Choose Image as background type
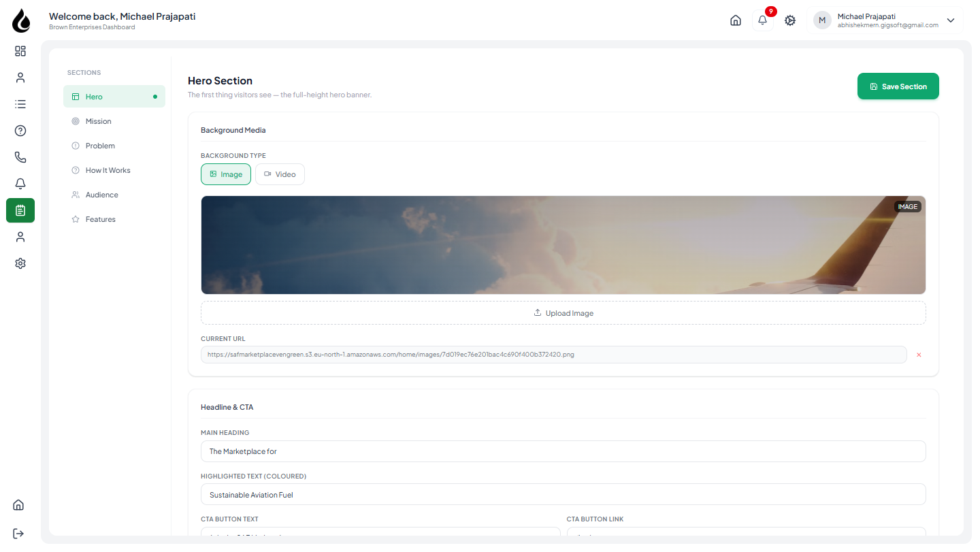The image size is (980, 552). [x=226, y=174]
